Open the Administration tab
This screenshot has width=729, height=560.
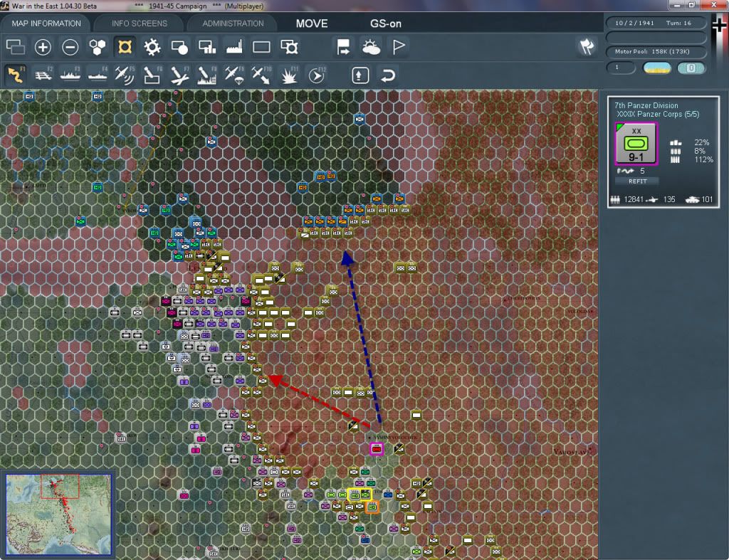[233, 23]
